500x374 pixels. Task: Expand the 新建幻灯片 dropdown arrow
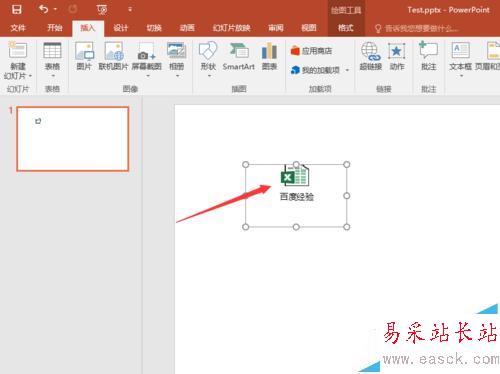[30, 76]
